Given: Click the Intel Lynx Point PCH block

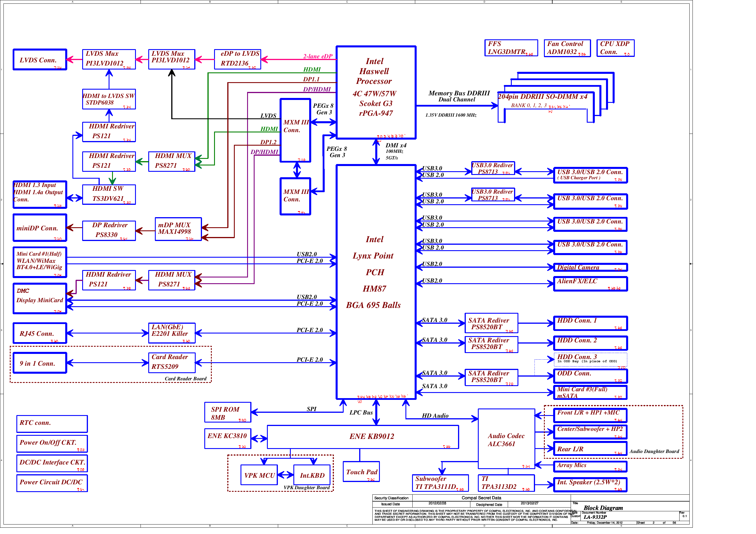Looking at the screenshot, I should click(376, 282).
